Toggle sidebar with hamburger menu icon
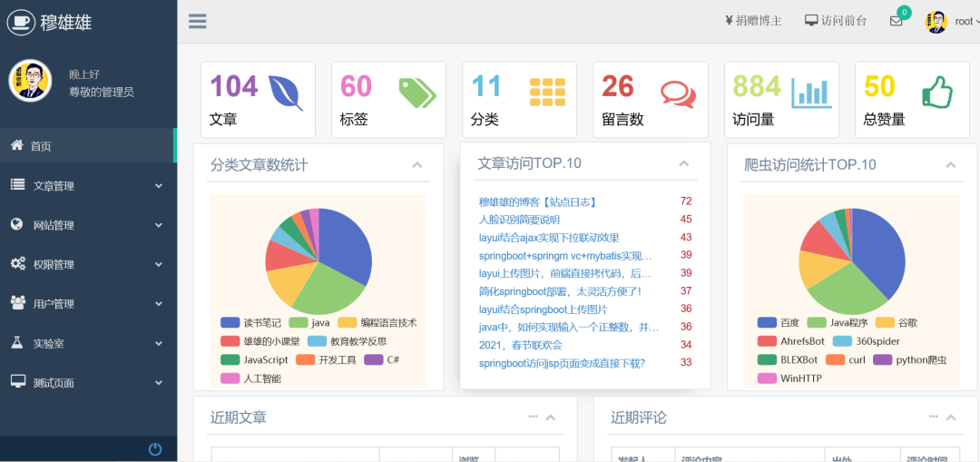Viewport: 980px width, 462px height. pos(198,21)
